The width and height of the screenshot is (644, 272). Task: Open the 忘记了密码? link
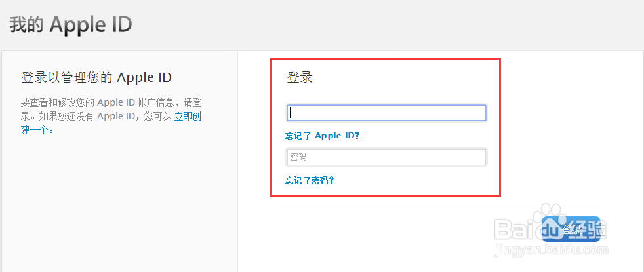[x=310, y=180]
